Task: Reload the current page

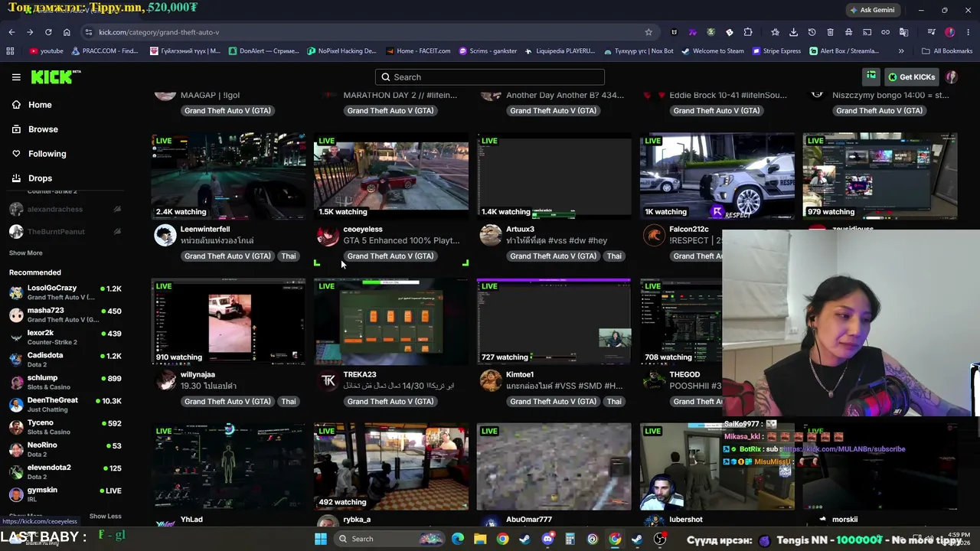Action: (x=48, y=32)
